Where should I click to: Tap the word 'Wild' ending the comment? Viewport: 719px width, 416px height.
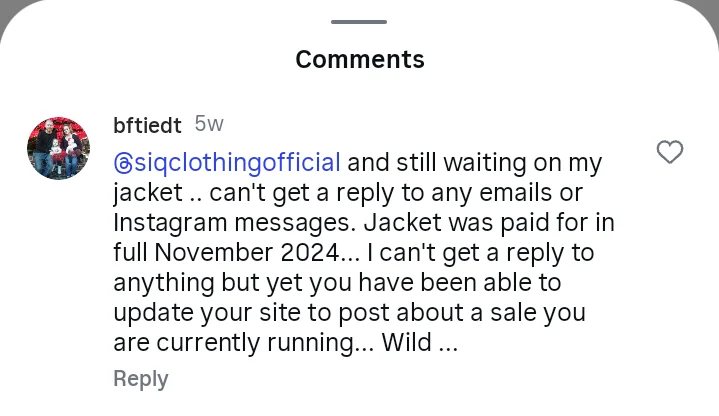[407, 343]
